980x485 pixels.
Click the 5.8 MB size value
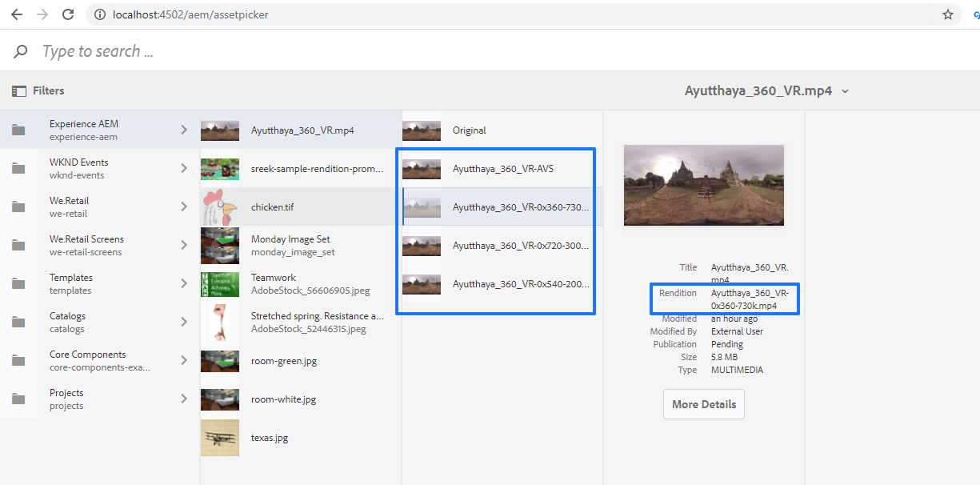[724, 357]
